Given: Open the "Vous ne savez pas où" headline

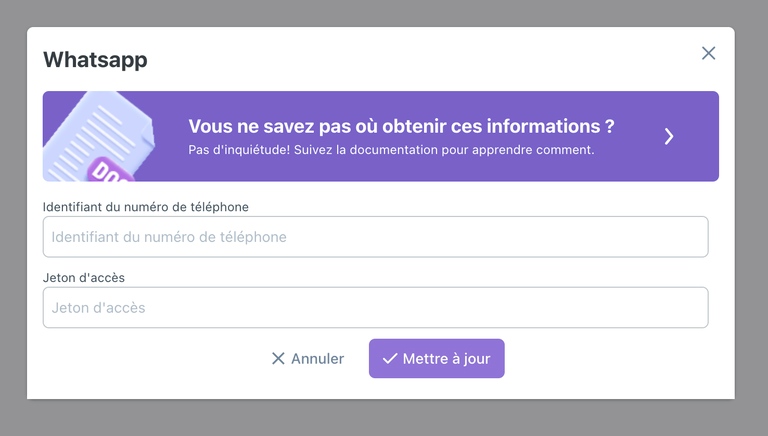Looking at the screenshot, I should point(401,127).
